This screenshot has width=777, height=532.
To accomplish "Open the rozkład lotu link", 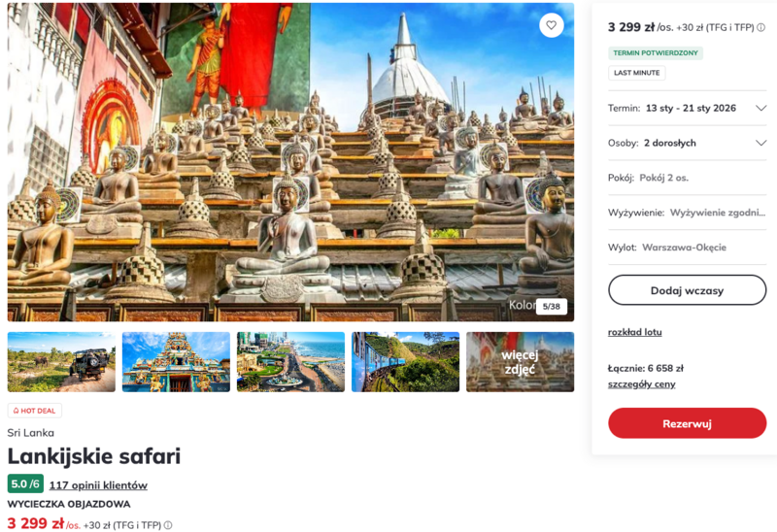I will (x=635, y=332).
